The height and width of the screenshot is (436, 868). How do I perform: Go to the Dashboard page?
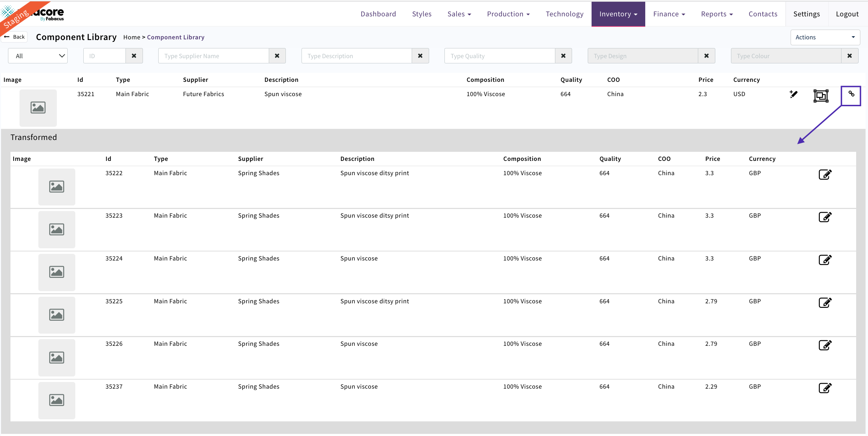point(378,14)
